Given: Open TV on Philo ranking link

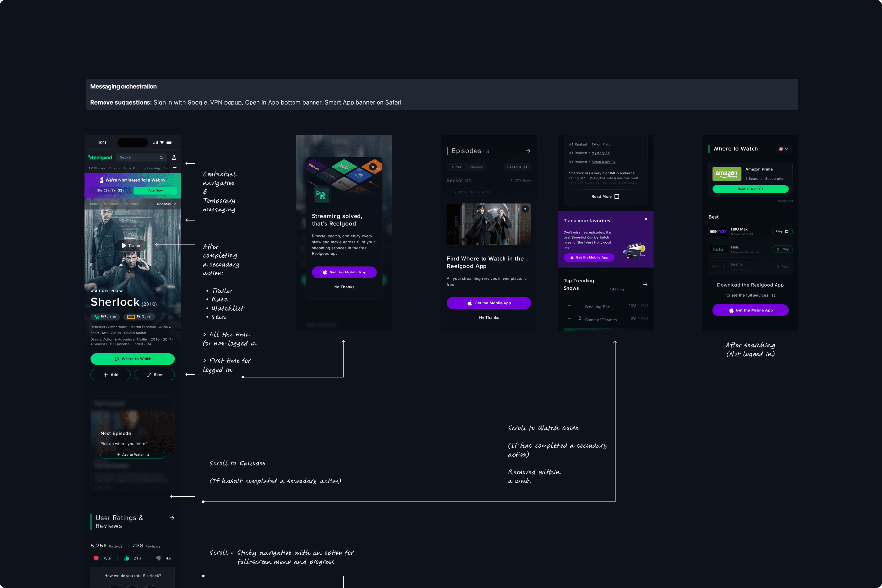Looking at the screenshot, I should pyautogui.click(x=601, y=144).
